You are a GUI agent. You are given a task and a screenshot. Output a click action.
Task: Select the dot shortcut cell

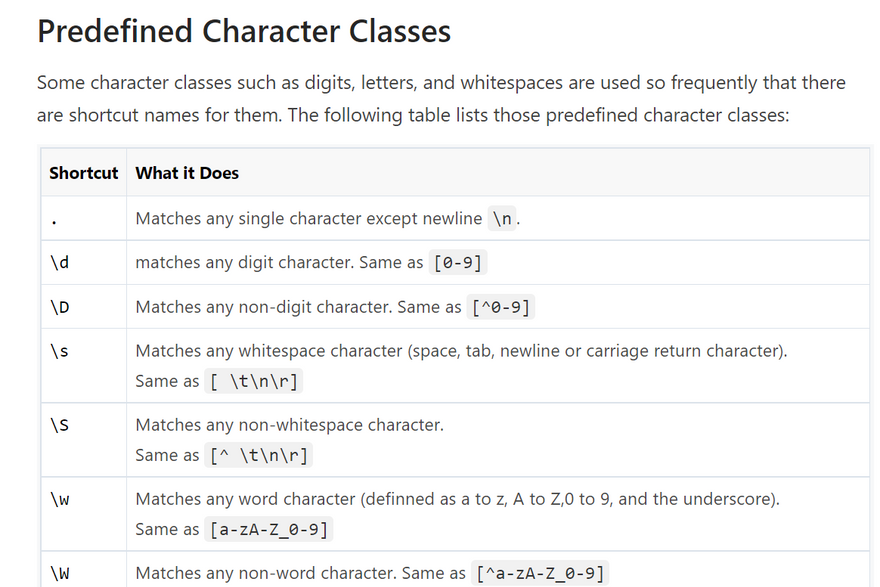click(x=53, y=219)
